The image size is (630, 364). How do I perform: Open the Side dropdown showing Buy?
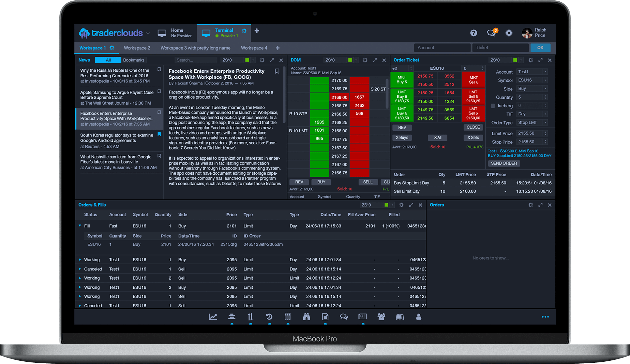[x=532, y=89]
